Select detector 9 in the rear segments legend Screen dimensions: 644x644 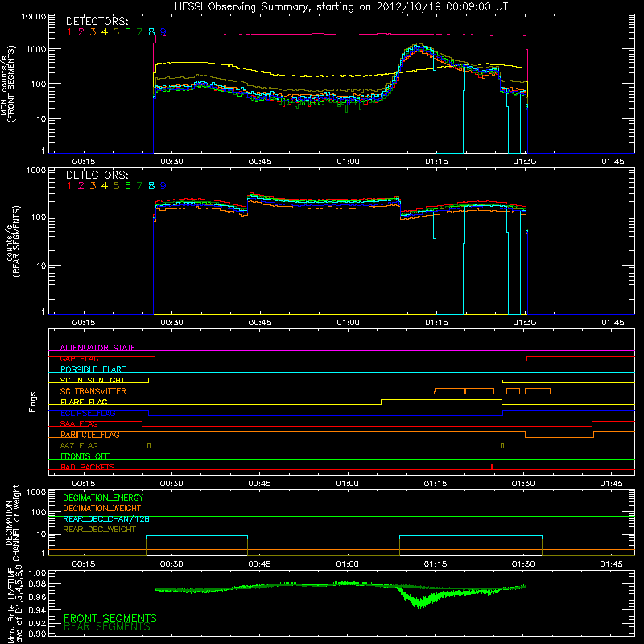163,186
